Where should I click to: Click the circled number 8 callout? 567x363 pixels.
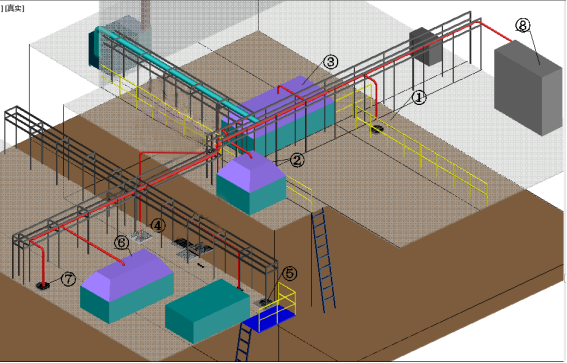523,25
